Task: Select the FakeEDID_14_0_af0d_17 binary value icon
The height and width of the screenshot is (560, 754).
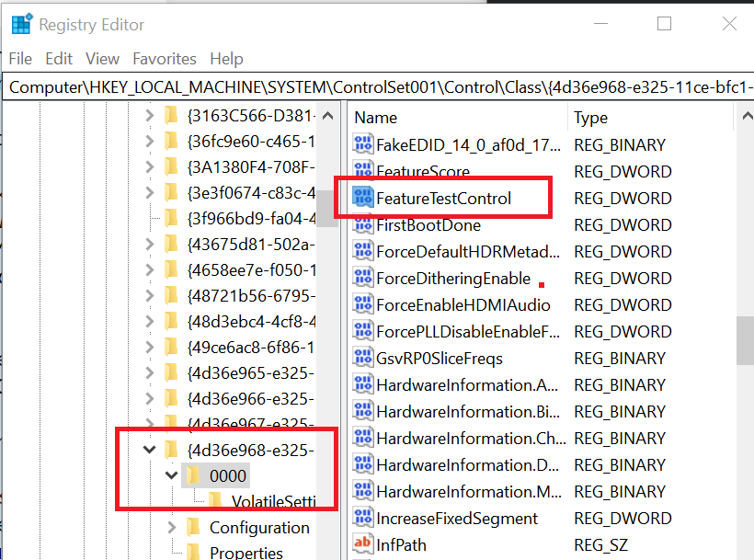Action: pyautogui.click(x=362, y=144)
